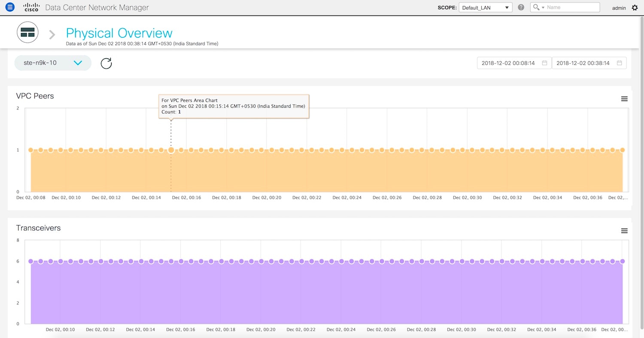The height and width of the screenshot is (338, 644).
Task: Click the Cisco logo in header
Action: 31,7
